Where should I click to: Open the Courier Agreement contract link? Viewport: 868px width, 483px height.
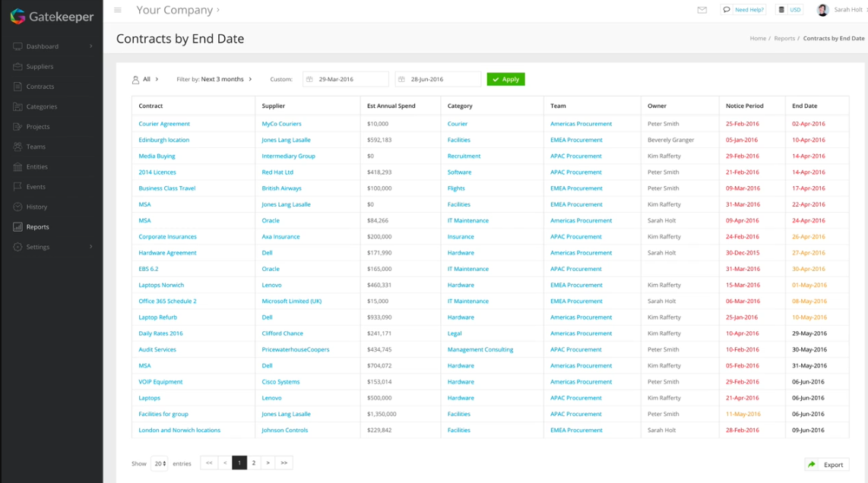(164, 124)
